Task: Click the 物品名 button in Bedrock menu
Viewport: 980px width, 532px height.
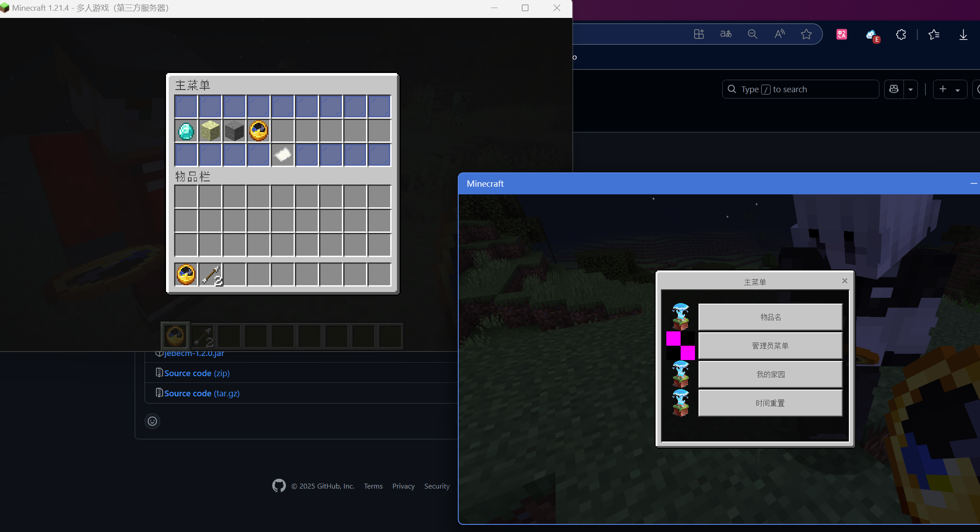Action: (770, 317)
